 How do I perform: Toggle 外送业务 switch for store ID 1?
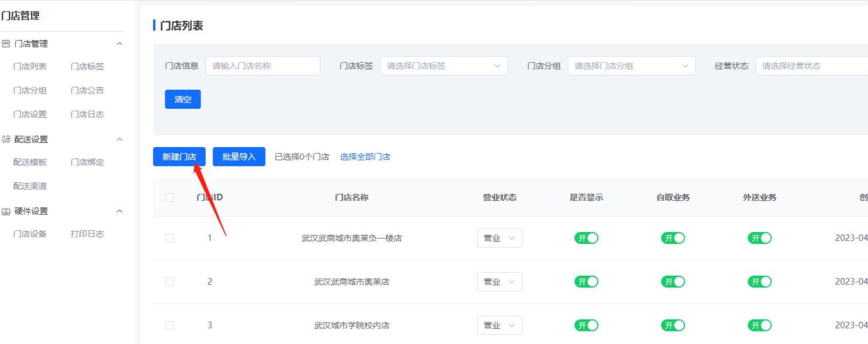(x=760, y=238)
